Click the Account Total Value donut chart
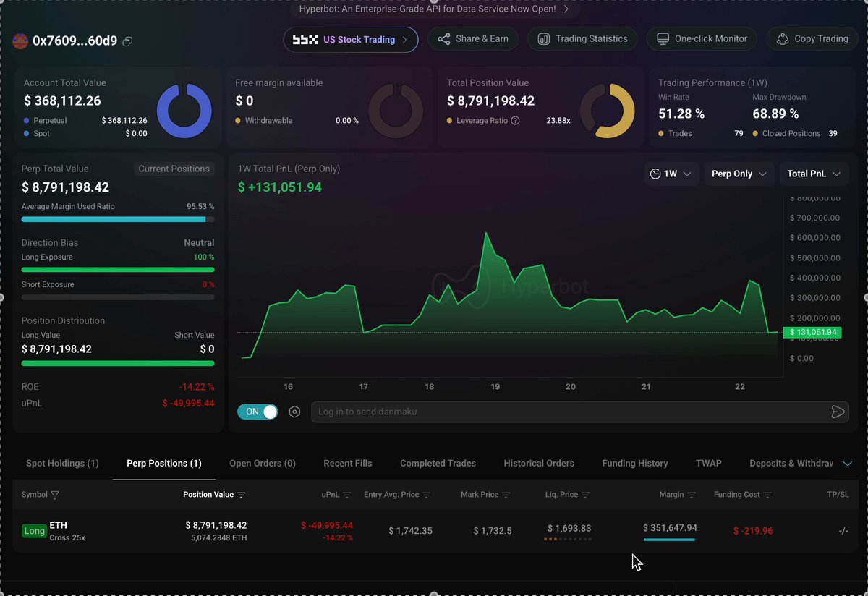Viewport: 868px width, 596px height. tap(184, 111)
